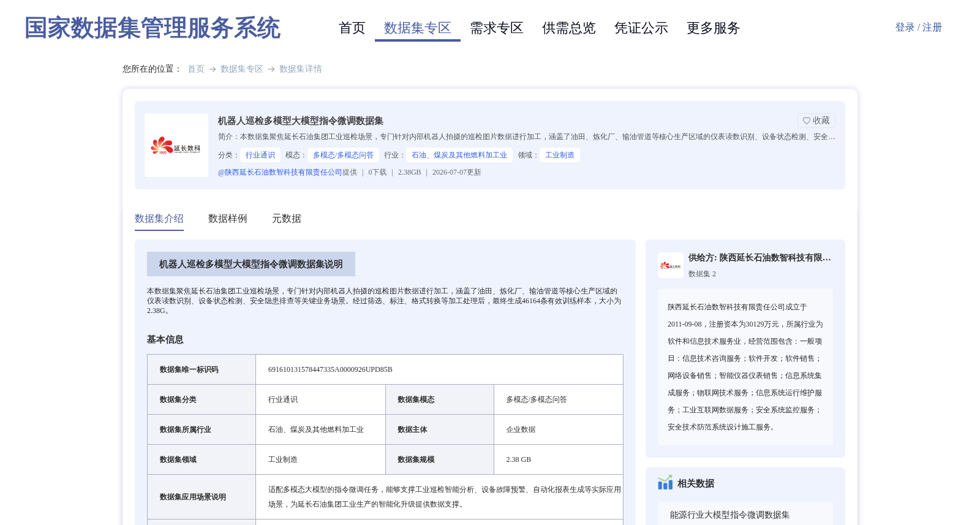Open 凭证公示 navigation item
The width and height of the screenshot is (980, 525).
tap(641, 28)
